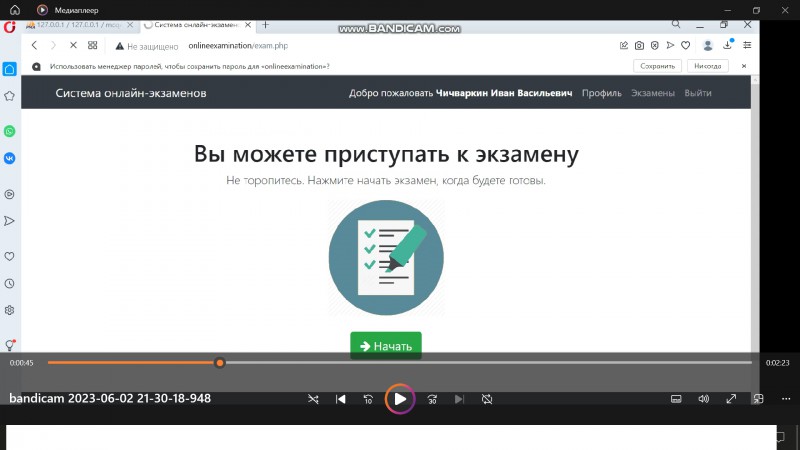
Task: Open the share page toolbar icon
Action: 623,45
